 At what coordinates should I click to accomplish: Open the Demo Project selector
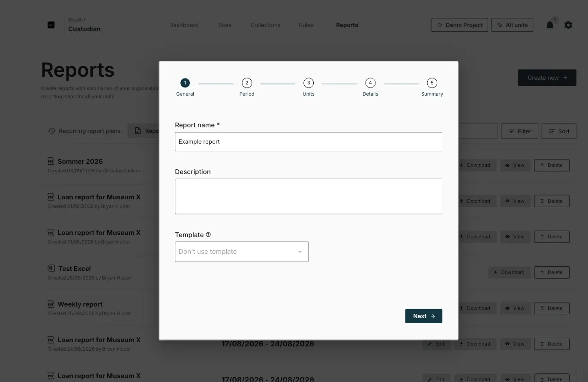pos(460,25)
